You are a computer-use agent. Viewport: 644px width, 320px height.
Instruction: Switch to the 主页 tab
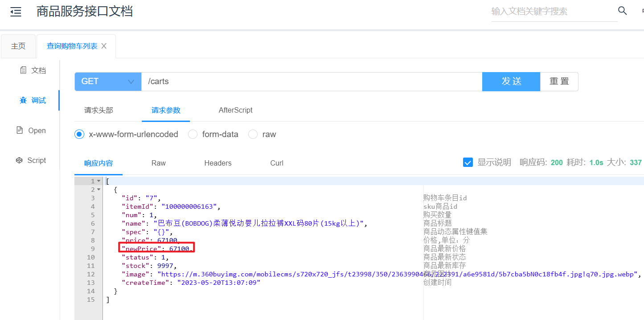coord(18,46)
